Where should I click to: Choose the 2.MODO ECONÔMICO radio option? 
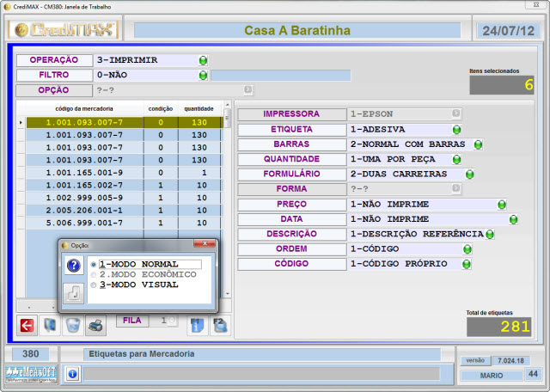click(x=94, y=274)
